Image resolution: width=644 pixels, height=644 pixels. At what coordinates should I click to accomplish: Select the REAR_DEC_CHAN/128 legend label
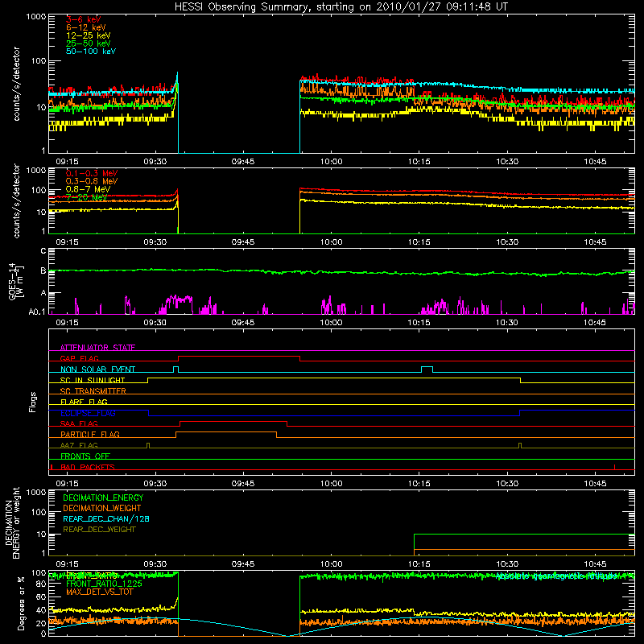(x=106, y=518)
